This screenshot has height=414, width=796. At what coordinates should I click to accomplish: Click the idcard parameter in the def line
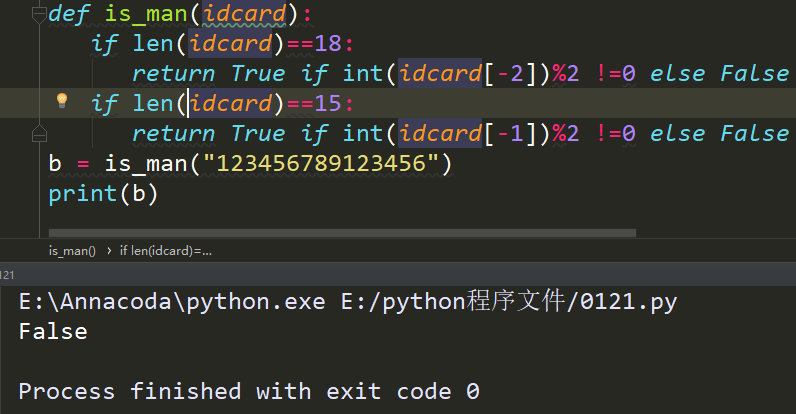[x=245, y=14]
